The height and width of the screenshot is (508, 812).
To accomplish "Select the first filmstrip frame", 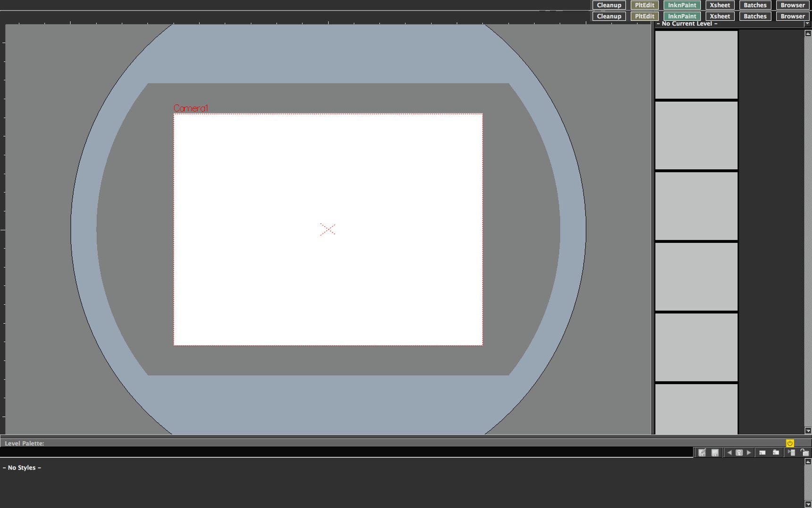I will click(696, 65).
